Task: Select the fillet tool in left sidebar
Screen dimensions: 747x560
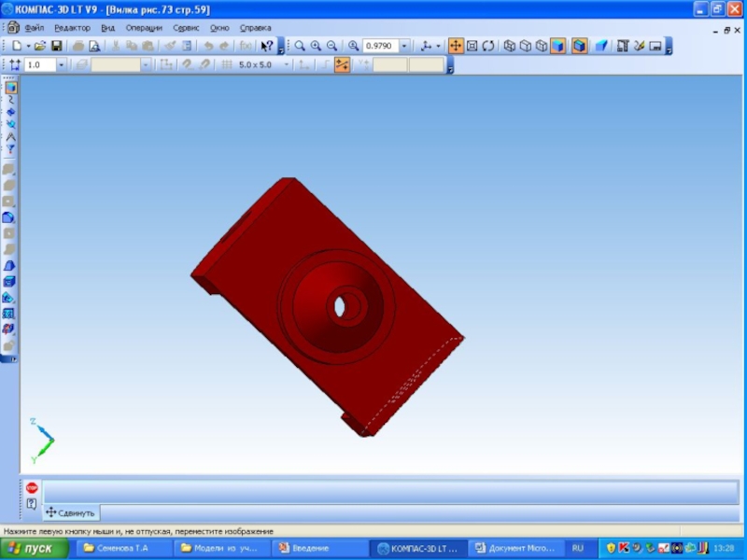Action: pyautogui.click(x=9, y=217)
